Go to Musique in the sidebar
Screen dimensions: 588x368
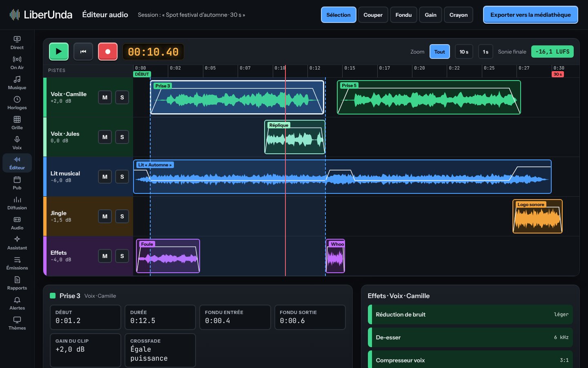click(x=17, y=83)
